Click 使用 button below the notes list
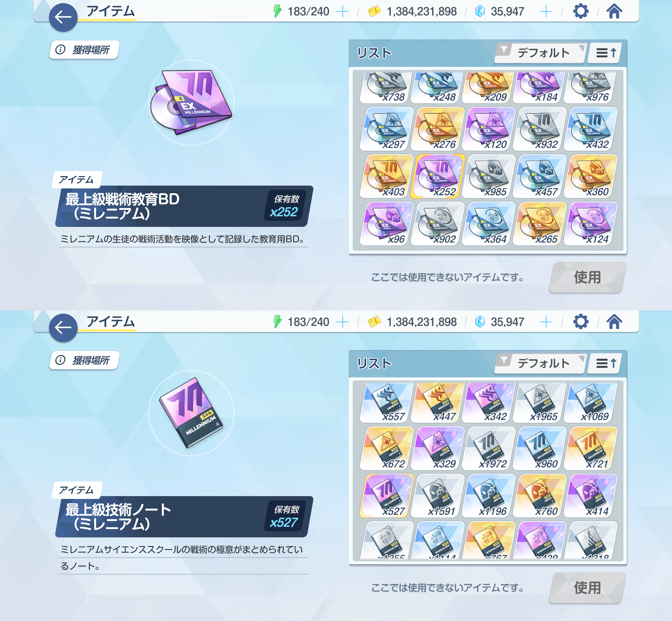The image size is (672, 621). pos(587,588)
